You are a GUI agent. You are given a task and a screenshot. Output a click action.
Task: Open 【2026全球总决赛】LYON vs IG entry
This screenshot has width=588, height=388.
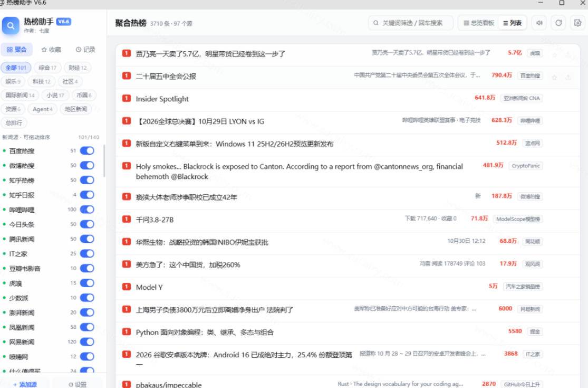click(x=200, y=121)
